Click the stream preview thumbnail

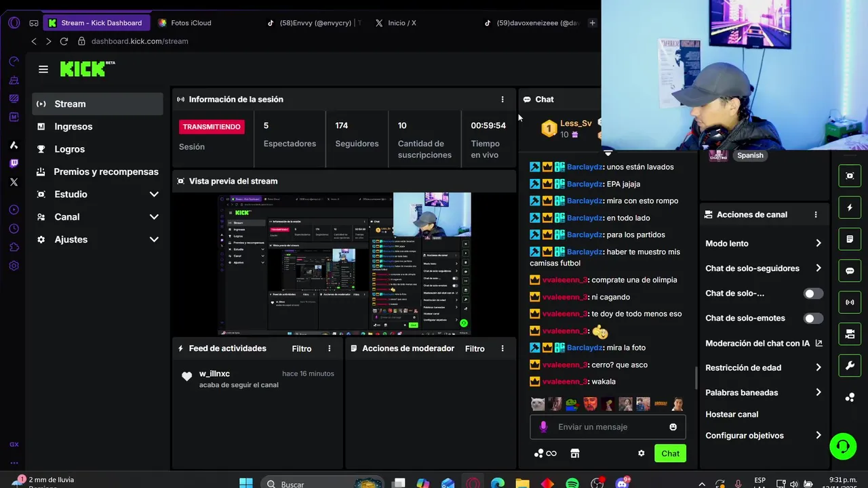pyautogui.click(x=344, y=264)
